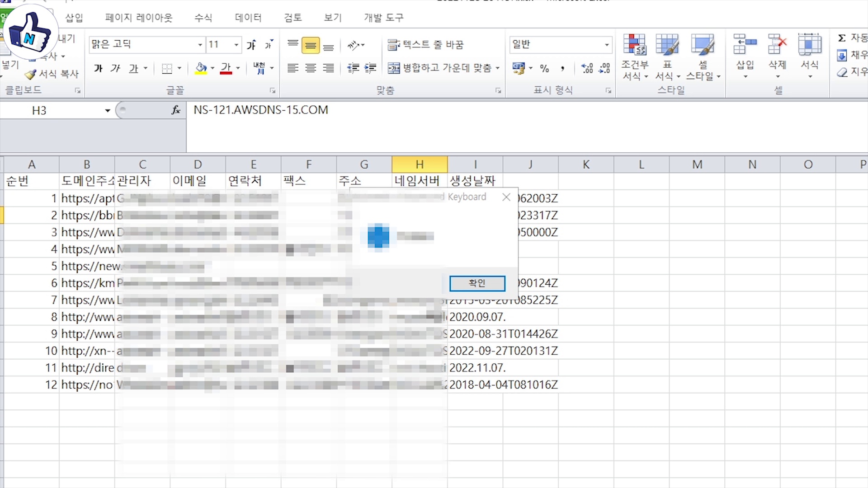Toggle italic text formatting
Image resolution: width=868 pixels, height=488 pixels.
coord(115,68)
